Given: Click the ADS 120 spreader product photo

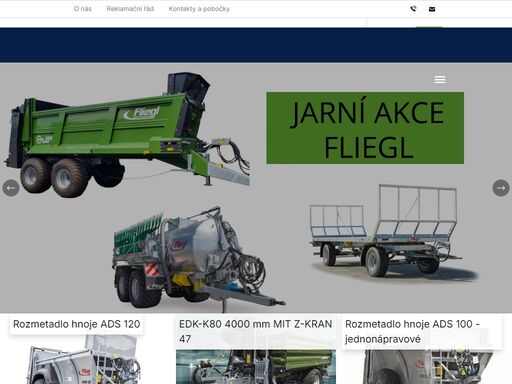Looking at the screenshot, I should 83,359.
